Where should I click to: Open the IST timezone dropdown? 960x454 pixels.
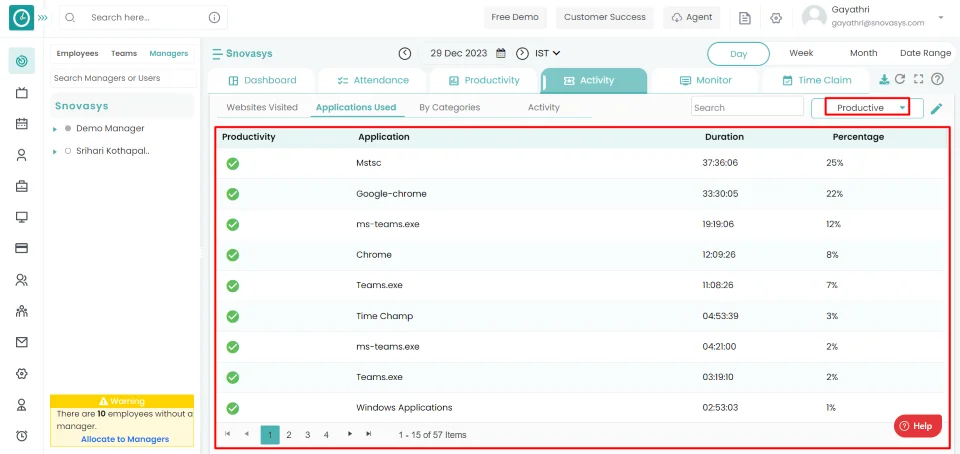[x=547, y=53]
